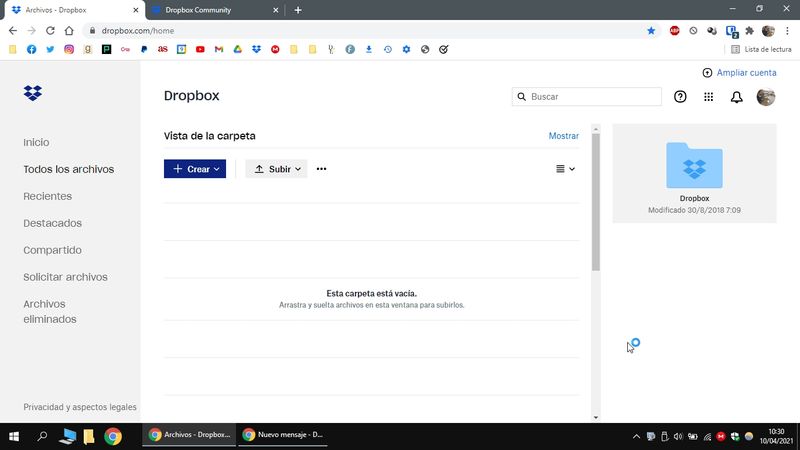The height and width of the screenshot is (450, 800).
Task: Open Solicitar archivos in the sidebar
Action: coord(65,277)
